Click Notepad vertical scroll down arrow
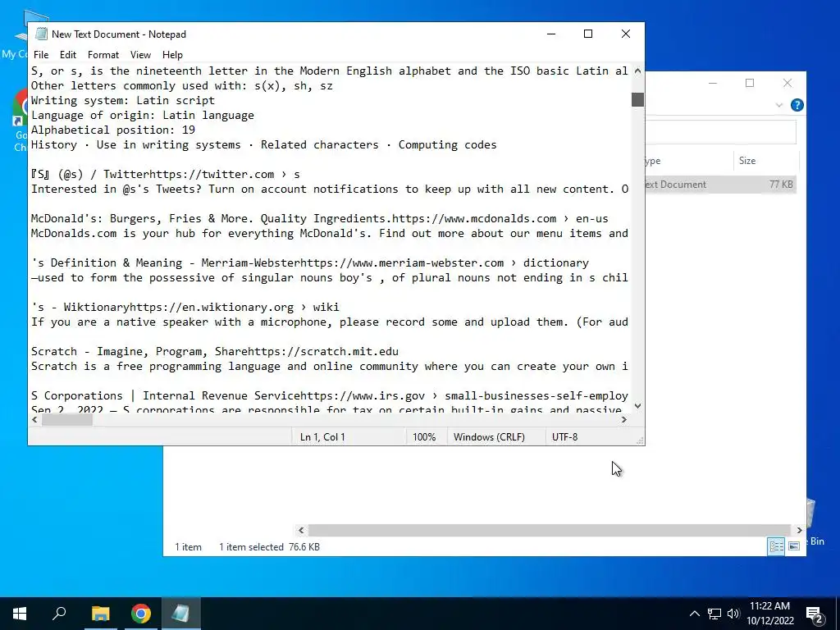The height and width of the screenshot is (630, 840). [637, 406]
